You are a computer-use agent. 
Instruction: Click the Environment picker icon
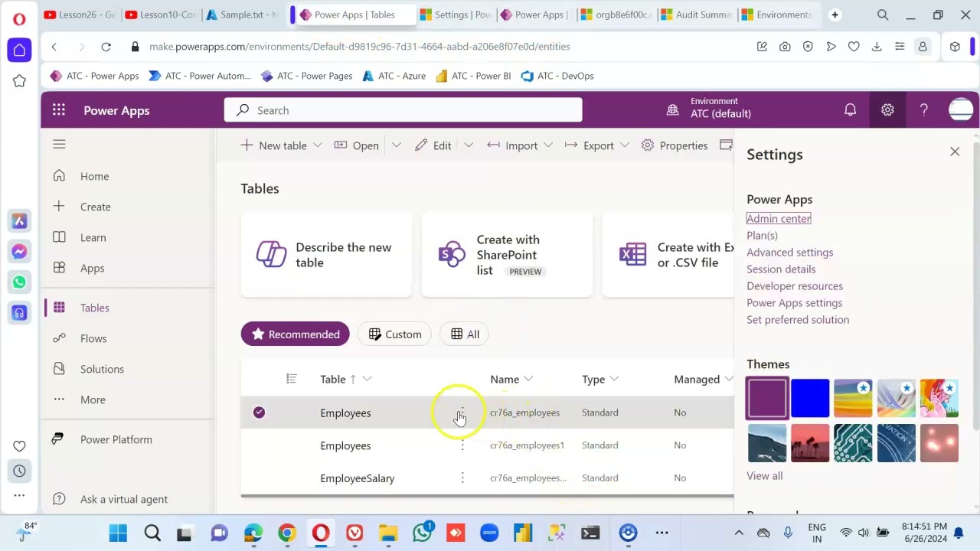(672, 110)
